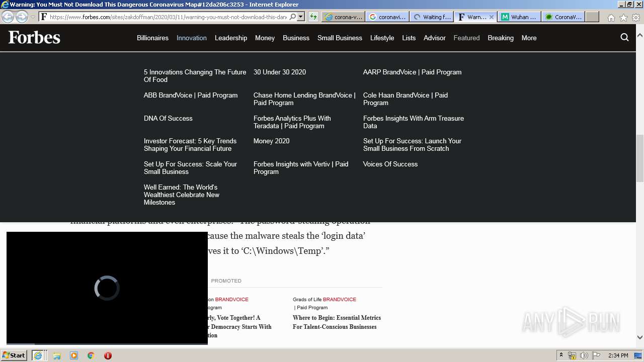Open the Money nav menu
The height and width of the screenshot is (362, 644).
265,38
